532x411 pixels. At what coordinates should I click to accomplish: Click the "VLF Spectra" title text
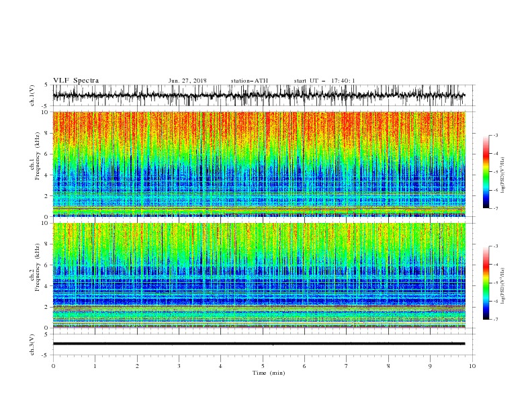click(76, 81)
